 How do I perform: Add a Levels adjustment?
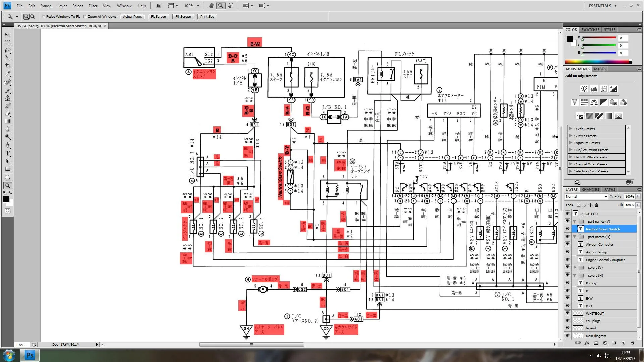point(594,89)
